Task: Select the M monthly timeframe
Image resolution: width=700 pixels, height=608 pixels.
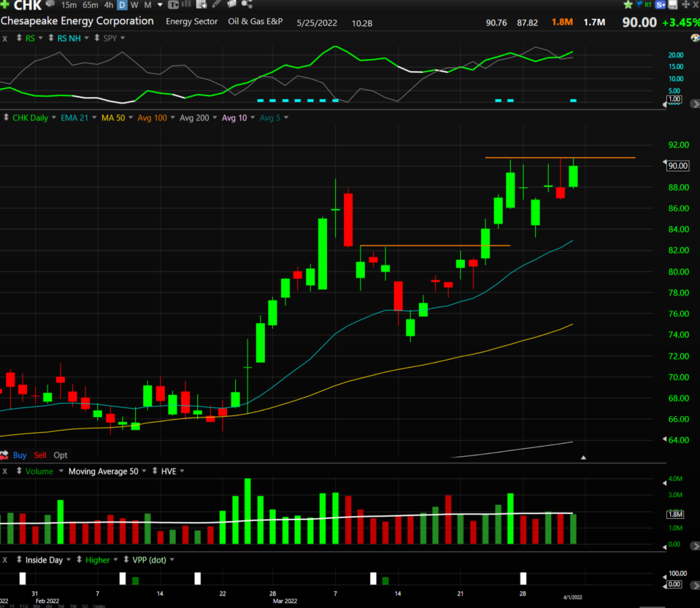Action: (x=148, y=5)
